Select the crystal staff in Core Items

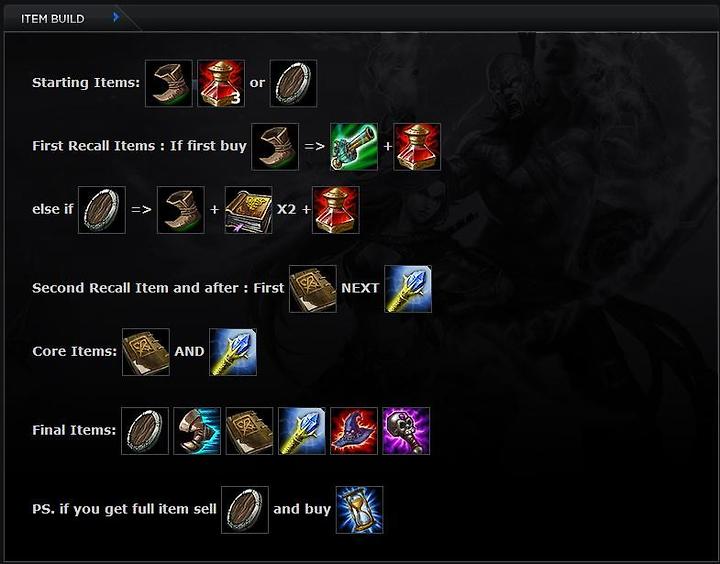pos(233,352)
